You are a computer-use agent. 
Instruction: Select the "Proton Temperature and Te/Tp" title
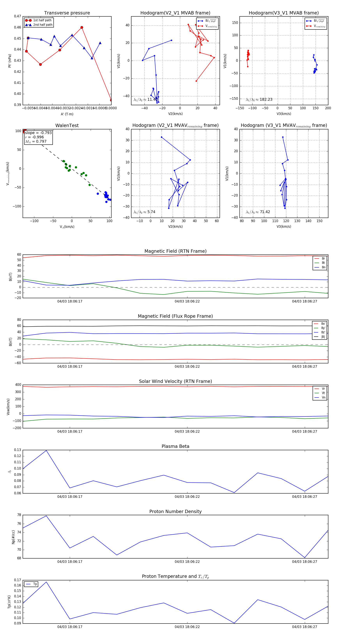coord(175,576)
